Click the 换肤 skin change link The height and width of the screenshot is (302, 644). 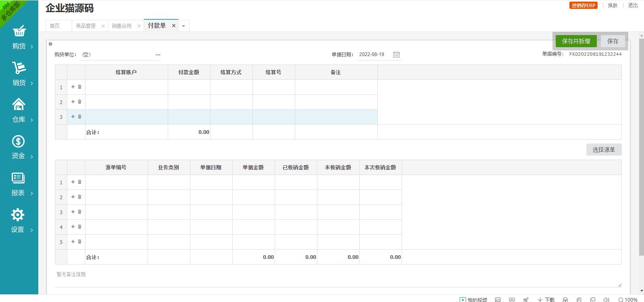click(x=613, y=5)
